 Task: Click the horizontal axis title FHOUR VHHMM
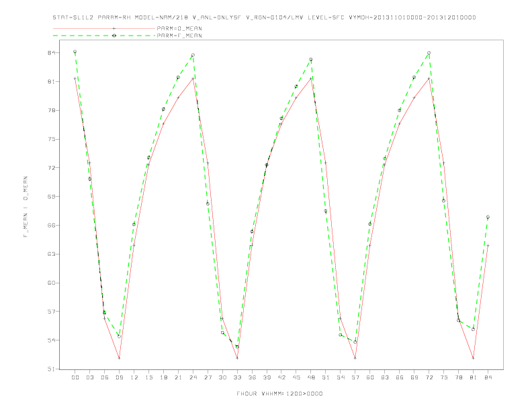(279, 394)
